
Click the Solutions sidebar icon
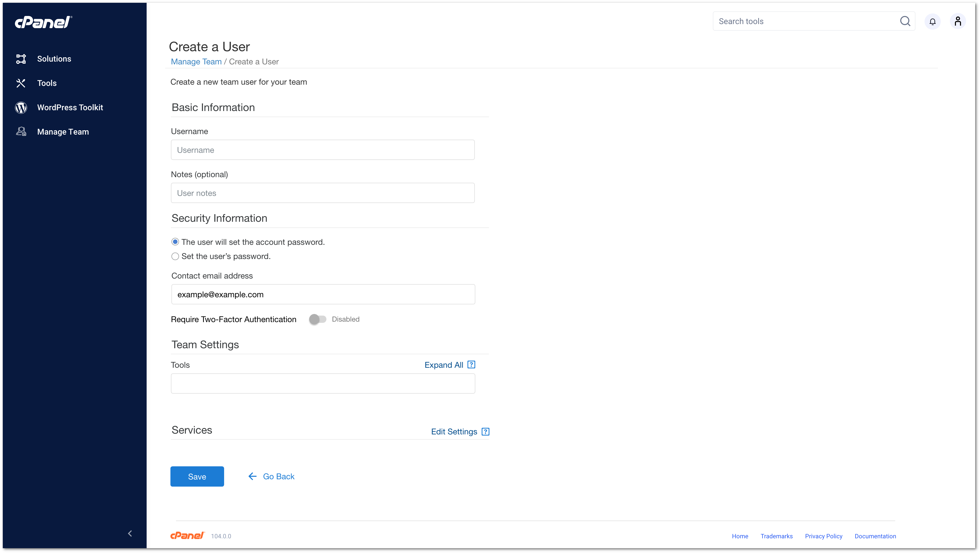tap(21, 59)
